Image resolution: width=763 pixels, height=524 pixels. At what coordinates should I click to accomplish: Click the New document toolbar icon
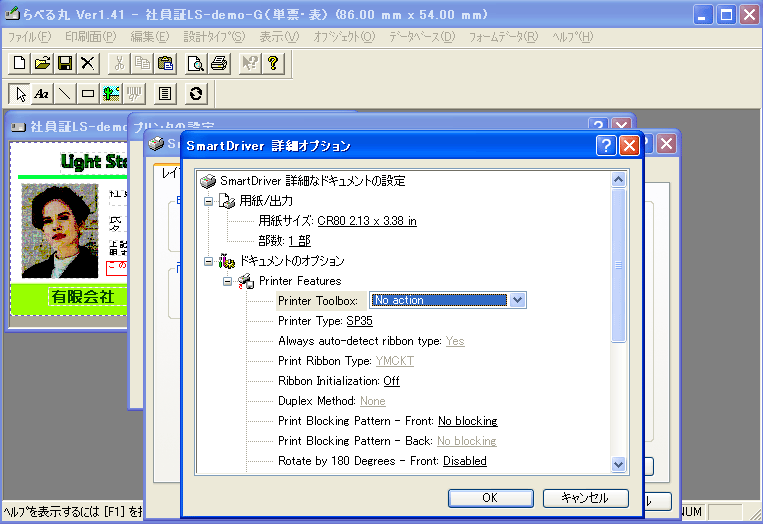(x=19, y=63)
